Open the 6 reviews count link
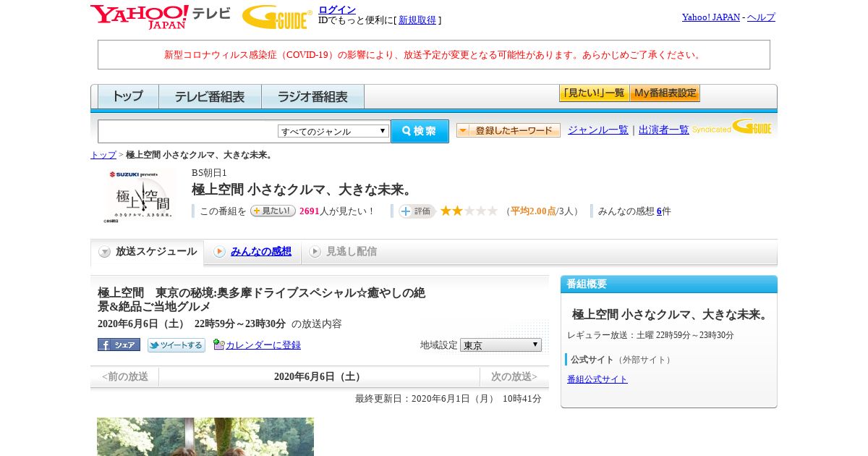This screenshot has height=456, width=868. [x=659, y=211]
